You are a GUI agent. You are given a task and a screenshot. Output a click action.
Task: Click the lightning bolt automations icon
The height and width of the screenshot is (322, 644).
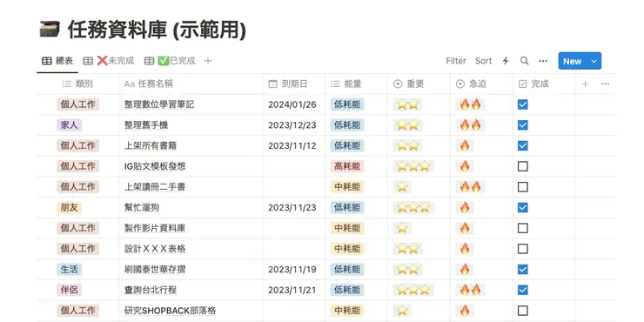[506, 61]
